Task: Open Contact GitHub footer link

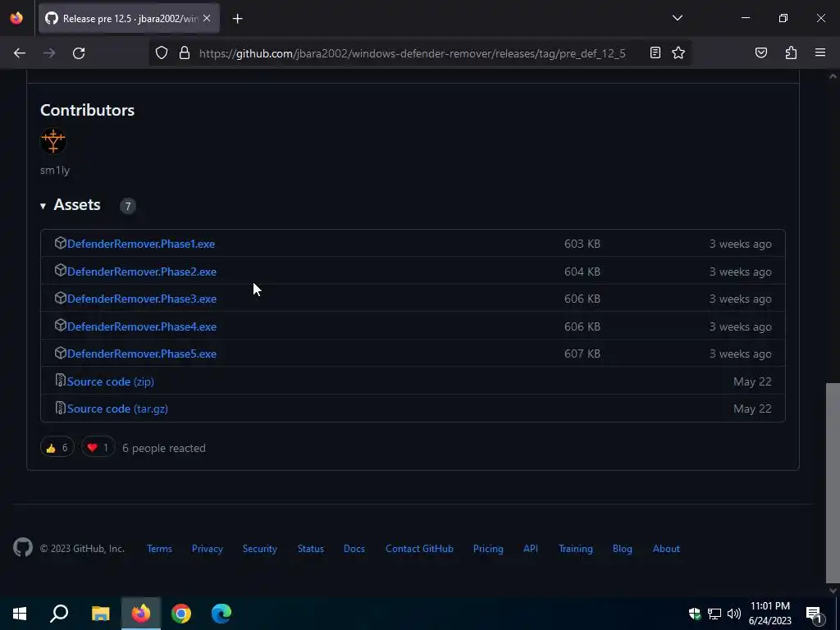Action: [x=419, y=549]
